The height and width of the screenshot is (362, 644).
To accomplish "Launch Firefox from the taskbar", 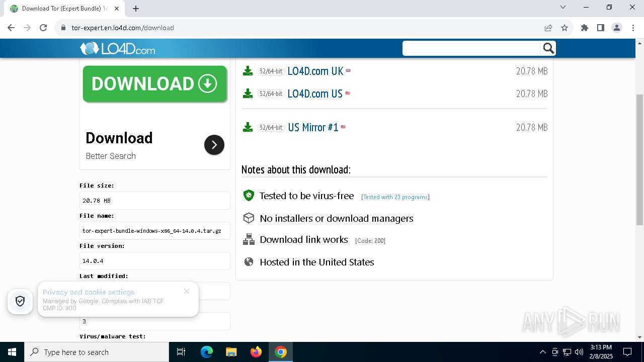I will pos(256,352).
